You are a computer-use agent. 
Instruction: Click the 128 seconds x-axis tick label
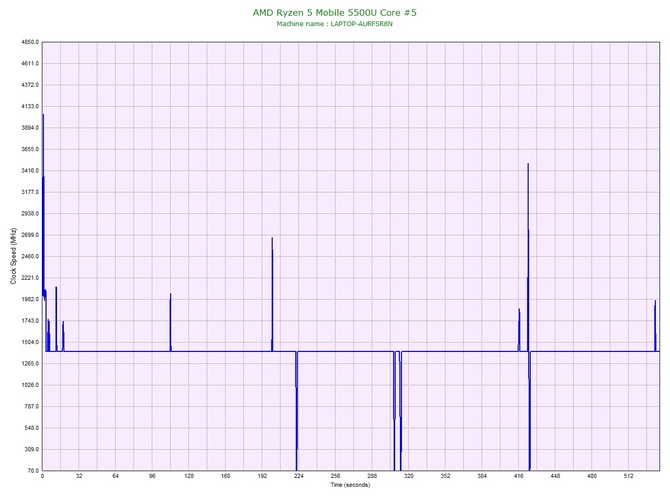tap(189, 476)
